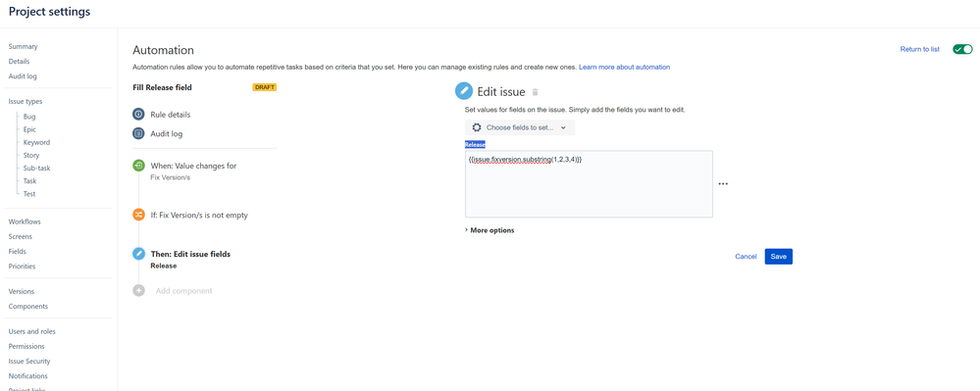This screenshot has height=391, width=980.
Task: Select the orange condition icon
Action: (x=138, y=215)
